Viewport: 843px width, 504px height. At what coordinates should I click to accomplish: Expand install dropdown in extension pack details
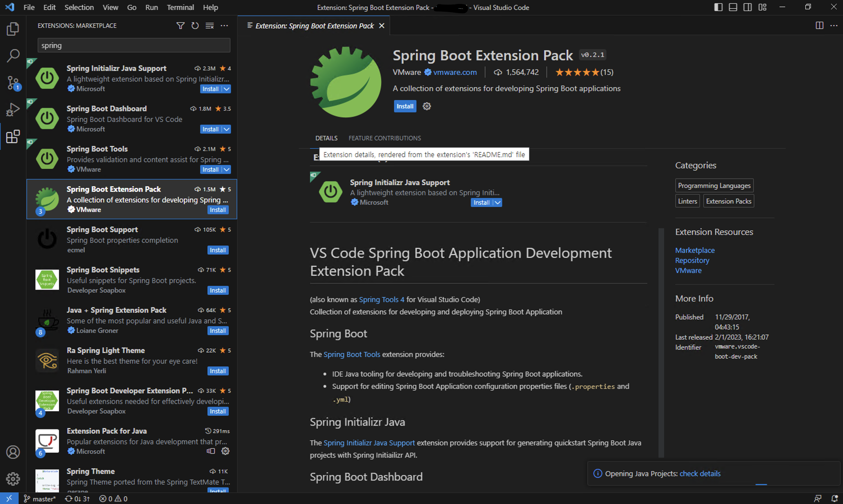498,203
